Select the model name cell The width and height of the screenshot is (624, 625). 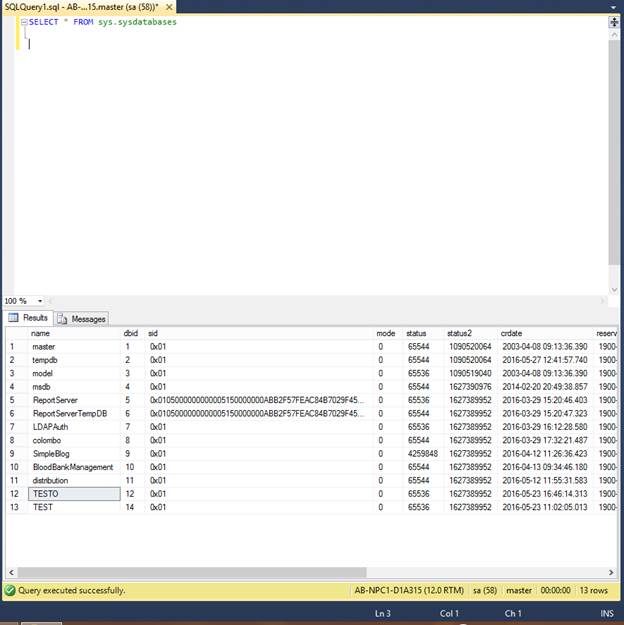click(75, 373)
